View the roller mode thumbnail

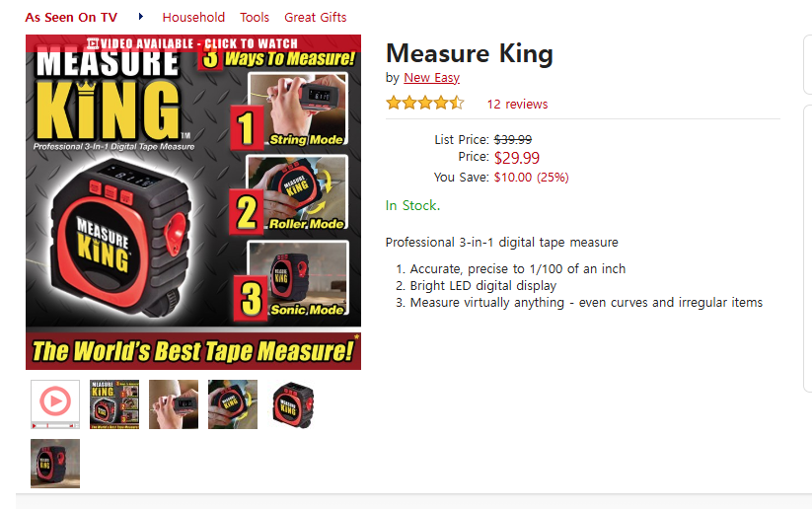[233, 404]
